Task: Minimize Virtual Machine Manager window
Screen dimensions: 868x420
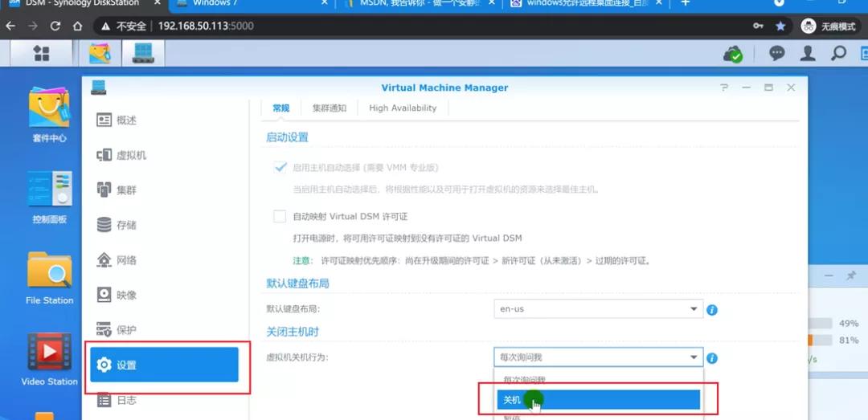Action: 746,88
